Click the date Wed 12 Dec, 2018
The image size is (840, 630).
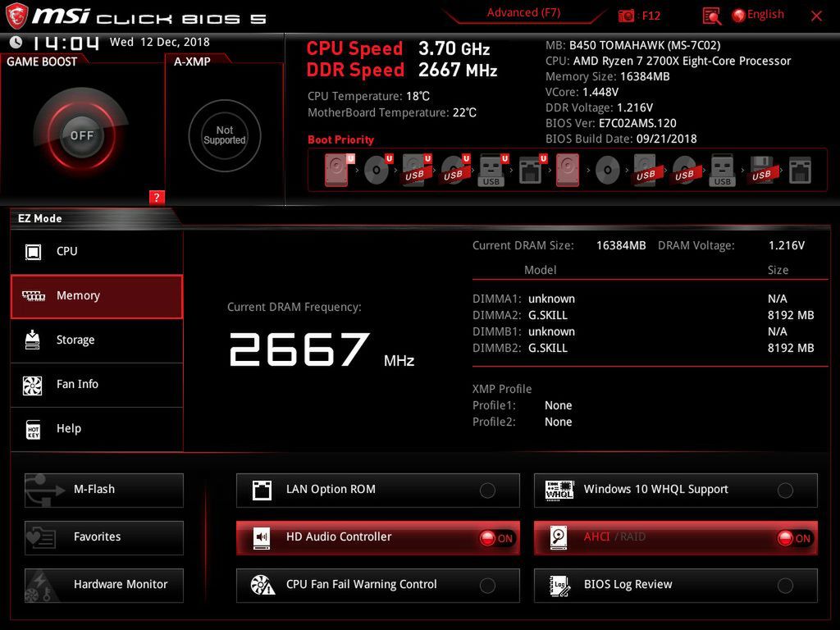(x=160, y=43)
